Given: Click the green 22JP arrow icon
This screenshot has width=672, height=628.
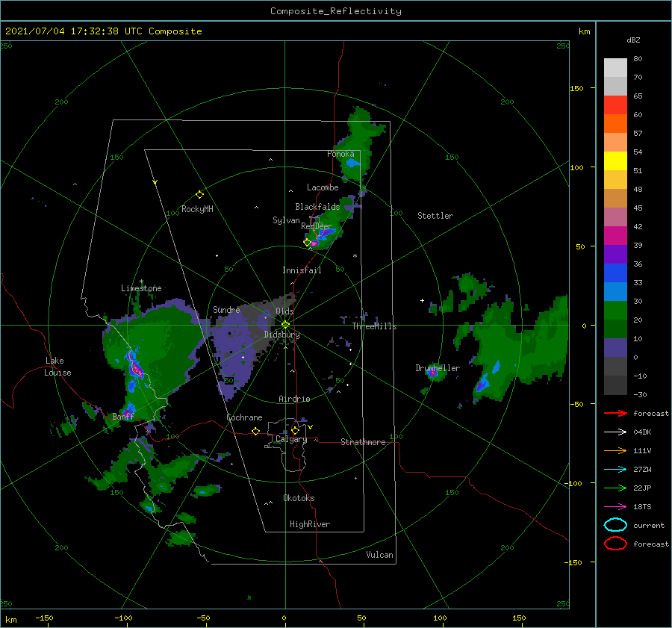Looking at the screenshot, I should tap(615, 488).
